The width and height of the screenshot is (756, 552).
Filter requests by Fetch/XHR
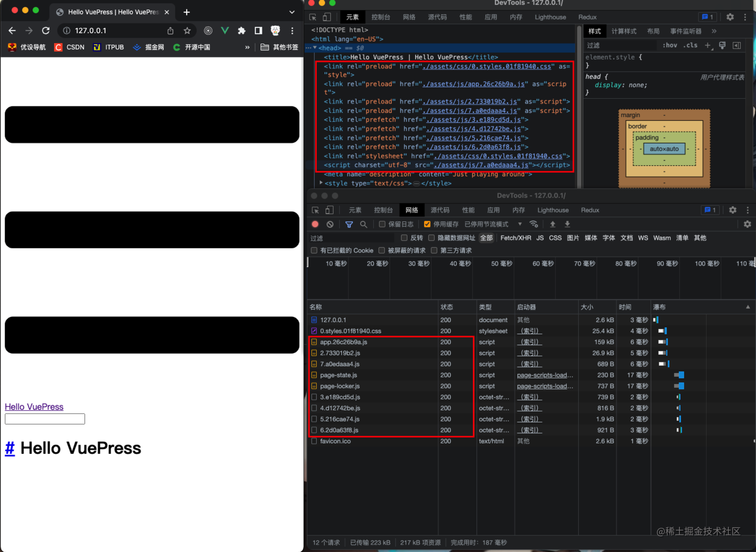click(x=516, y=238)
